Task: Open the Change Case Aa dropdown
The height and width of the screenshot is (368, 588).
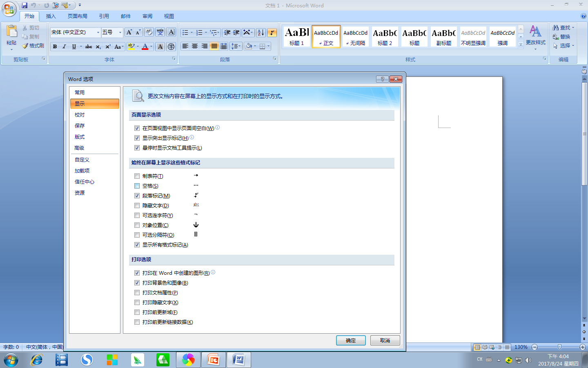Action: click(119, 47)
